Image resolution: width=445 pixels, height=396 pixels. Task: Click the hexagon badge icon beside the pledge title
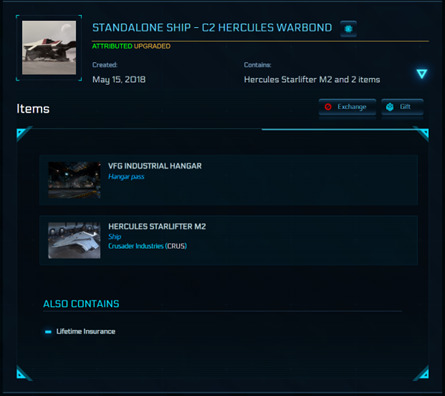pyautogui.click(x=348, y=29)
